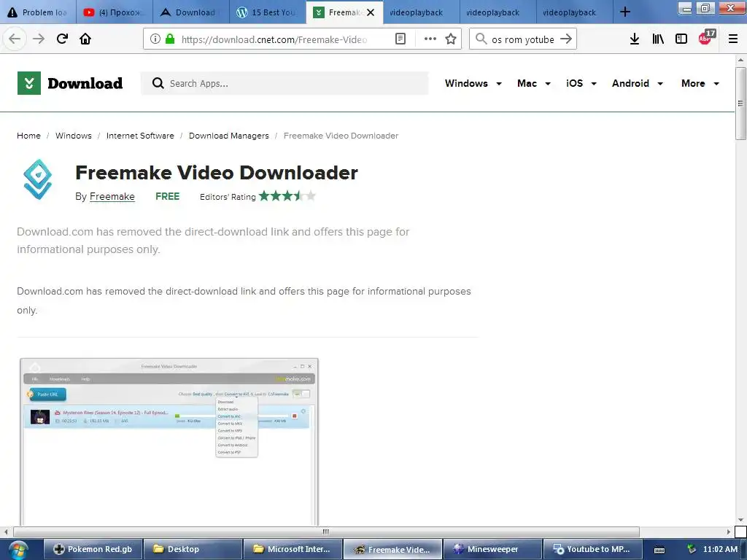Click the magnifier icon in Search Apps
747x560 pixels.
point(158,83)
